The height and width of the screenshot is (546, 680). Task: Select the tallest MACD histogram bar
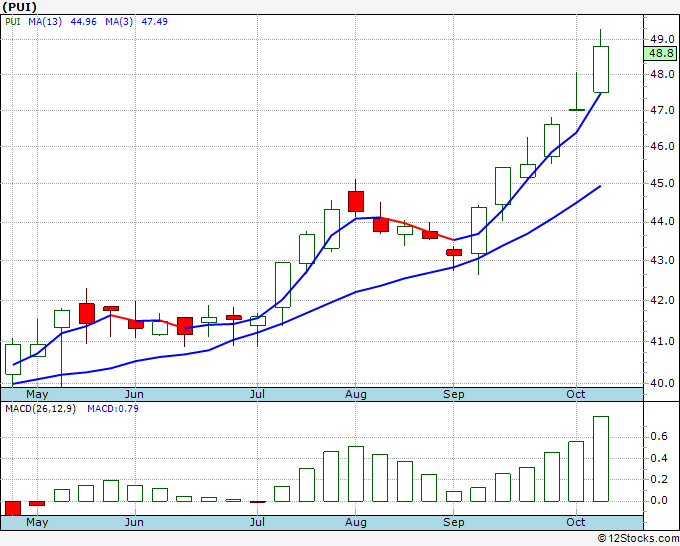tap(600, 458)
